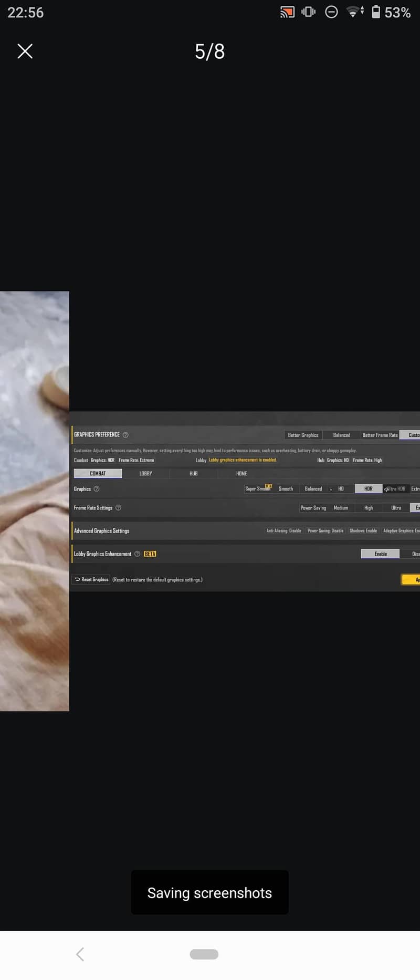Image resolution: width=420 pixels, height=980 pixels.
Task: Tap the yellow BETA badge on Lobby Graphics Enhancement
Action: point(150,554)
